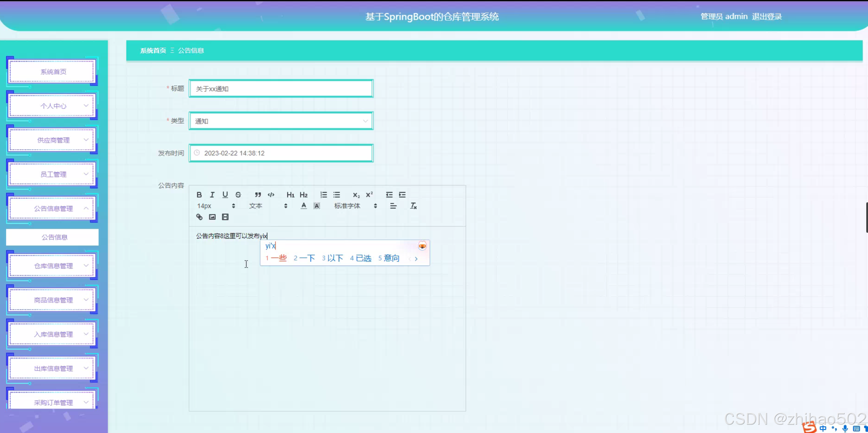Insert a video into the editor
The width and height of the screenshot is (868, 433).
pyautogui.click(x=225, y=217)
